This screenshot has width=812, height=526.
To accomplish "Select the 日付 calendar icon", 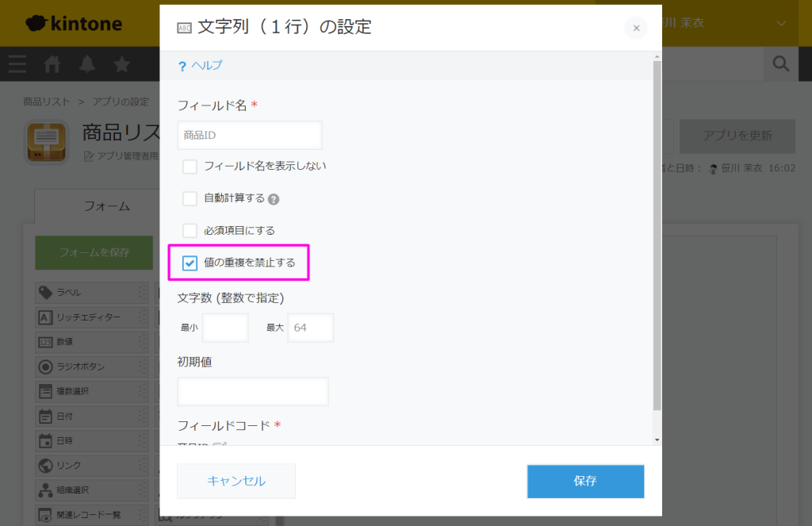I will click(x=45, y=417).
